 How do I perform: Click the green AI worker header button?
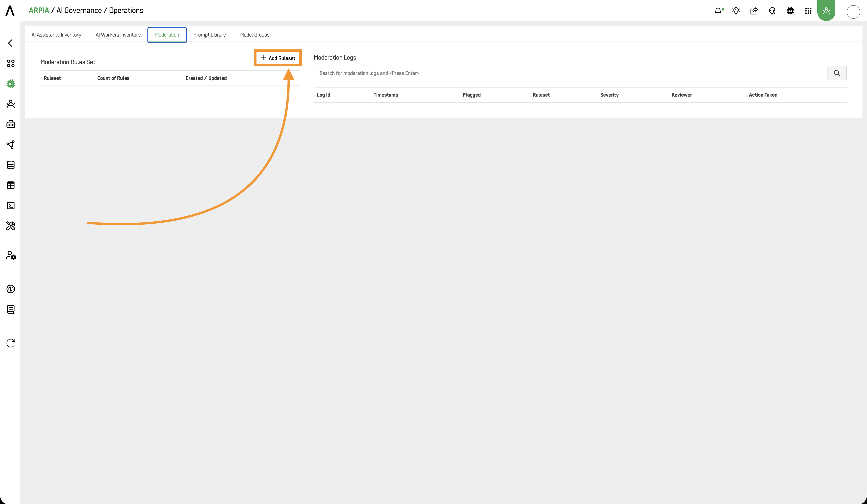tap(826, 11)
